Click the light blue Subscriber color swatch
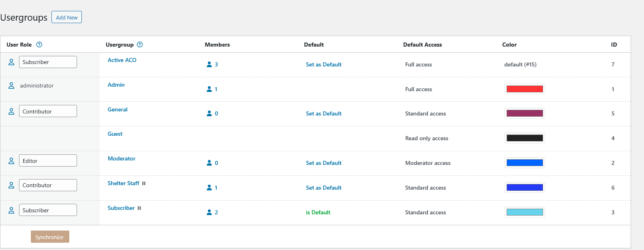The height and width of the screenshot is (250, 644). (x=524, y=212)
